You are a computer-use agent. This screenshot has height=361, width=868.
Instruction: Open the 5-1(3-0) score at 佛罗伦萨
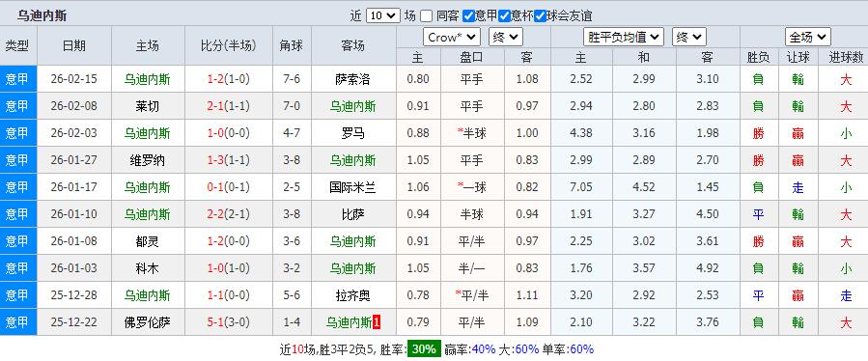(228, 322)
